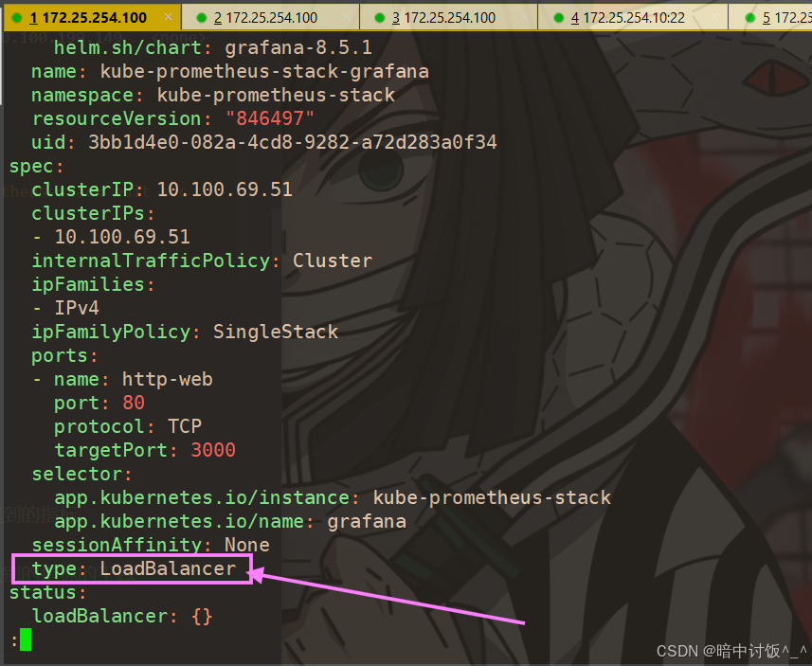The width and height of the screenshot is (812, 666).
Task: Switch to session tab 3 172.25.254.100
Action: tap(448, 18)
